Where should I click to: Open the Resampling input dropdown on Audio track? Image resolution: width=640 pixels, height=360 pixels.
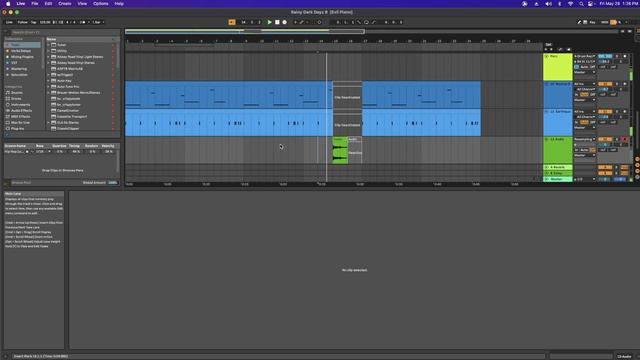(x=584, y=139)
